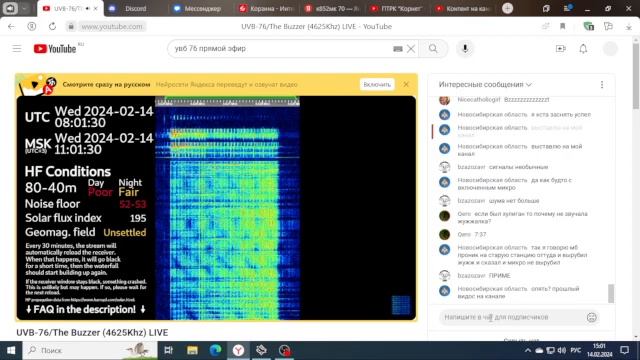Open the Create video menu
The height and width of the screenshot is (360, 640).
click(x=561, y=49)
